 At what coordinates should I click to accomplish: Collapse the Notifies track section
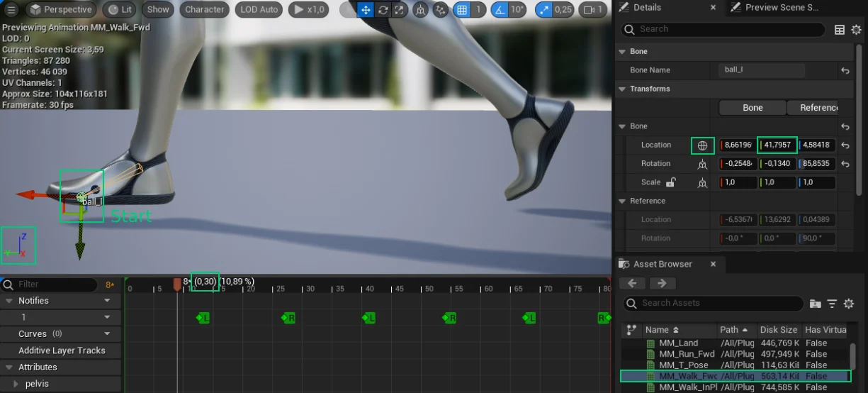[x=10, y=301]
